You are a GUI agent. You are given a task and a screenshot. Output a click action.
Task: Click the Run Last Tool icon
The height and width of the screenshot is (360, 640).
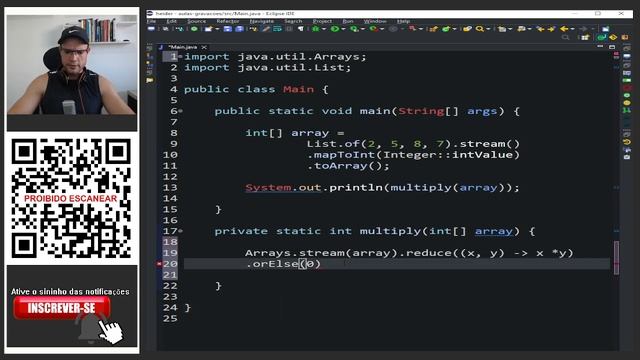(373, 29)
